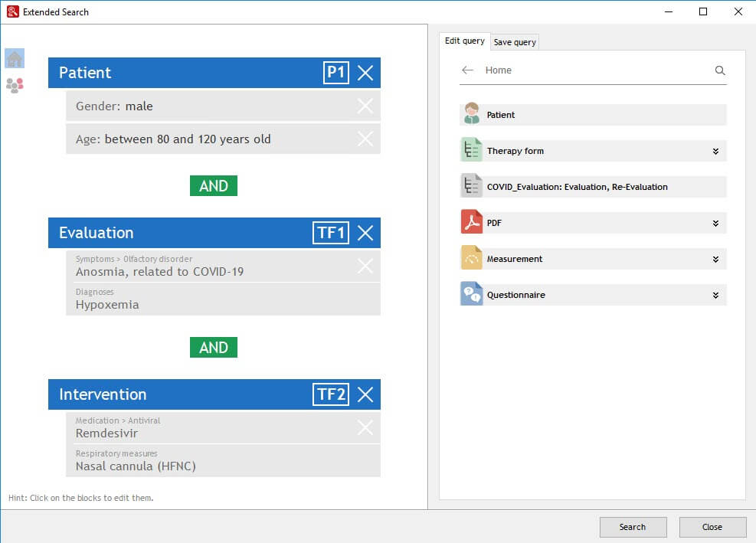This screenshot has width=756, height=543.
Task: Expand the Therapy form chevron
Action: tap(716, 152)
